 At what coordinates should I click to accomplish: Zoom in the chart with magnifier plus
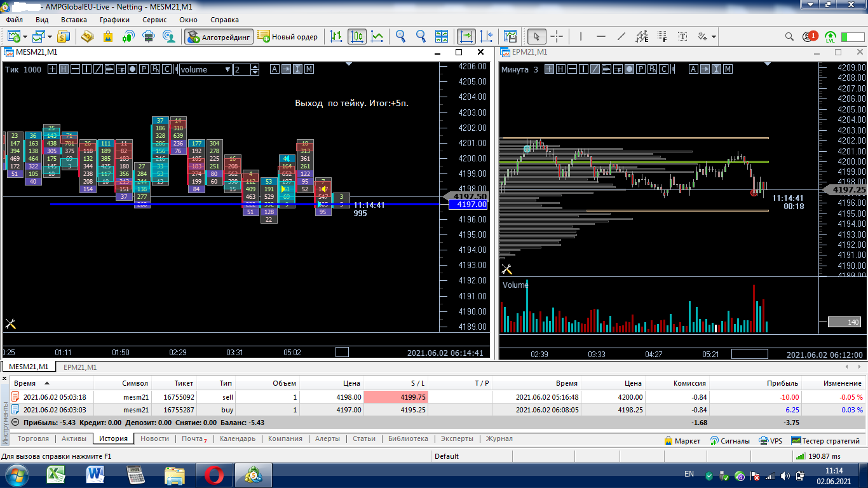pos(400,36)
